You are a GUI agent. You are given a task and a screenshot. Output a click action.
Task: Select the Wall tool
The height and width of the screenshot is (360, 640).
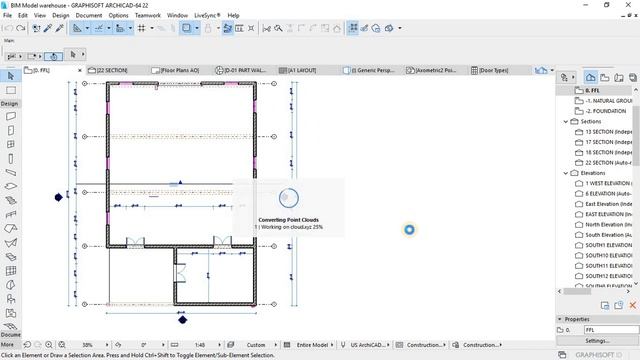tap(11, 116)
